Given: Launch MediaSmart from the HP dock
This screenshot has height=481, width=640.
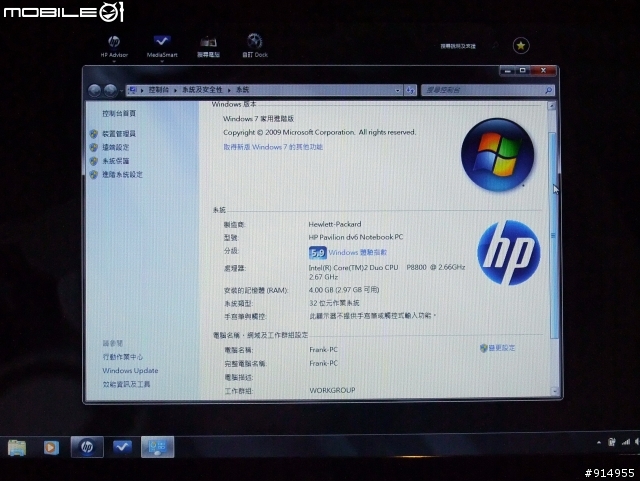Looking at the screenshot, I should [162, 46].
